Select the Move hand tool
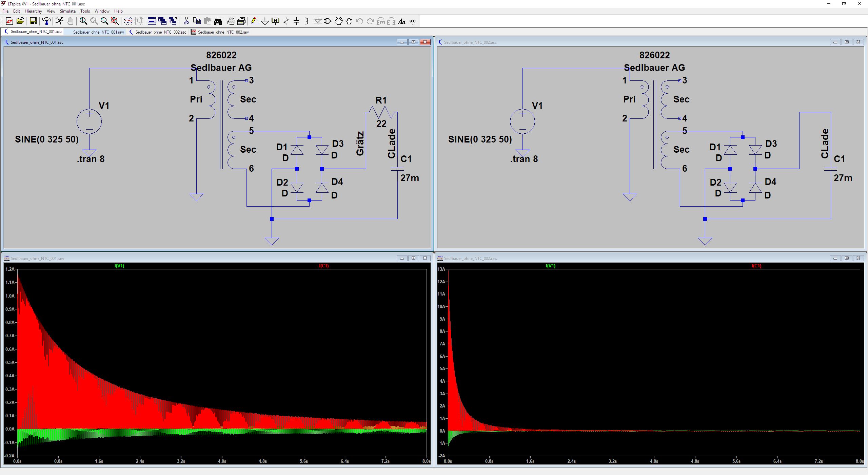 click(338, 21)
